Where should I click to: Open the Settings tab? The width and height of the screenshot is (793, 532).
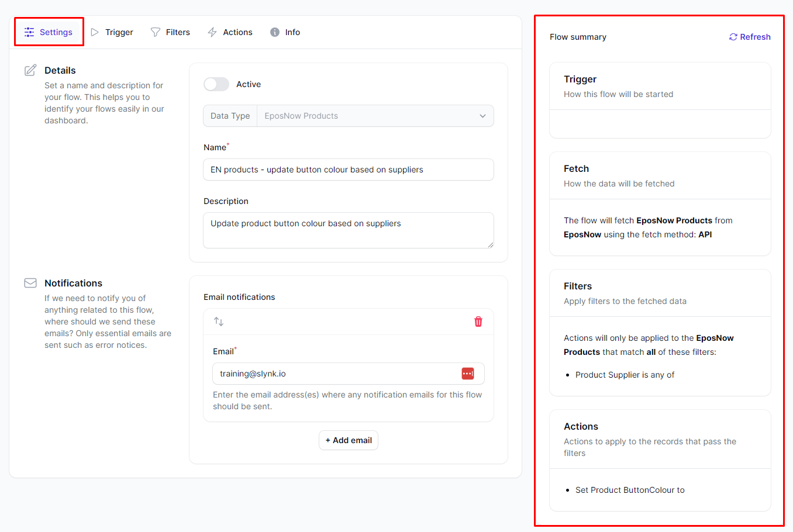click(49, 32)
